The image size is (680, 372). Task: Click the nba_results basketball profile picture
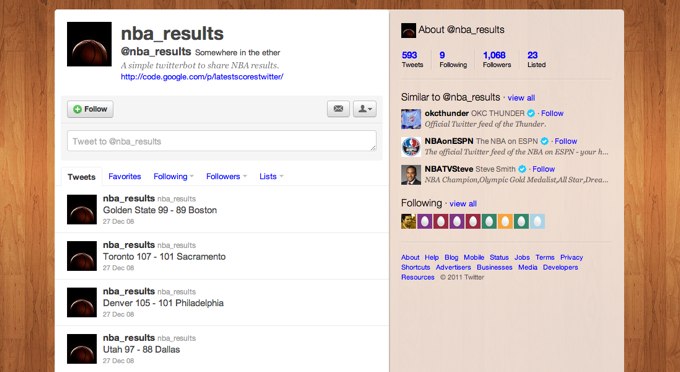pos(89,44)
